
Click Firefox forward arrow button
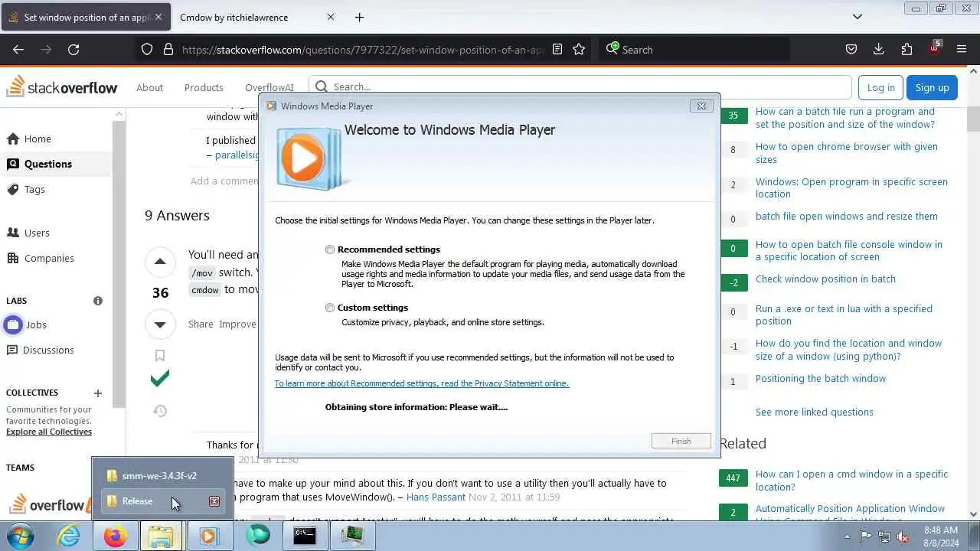click(46, 49)
